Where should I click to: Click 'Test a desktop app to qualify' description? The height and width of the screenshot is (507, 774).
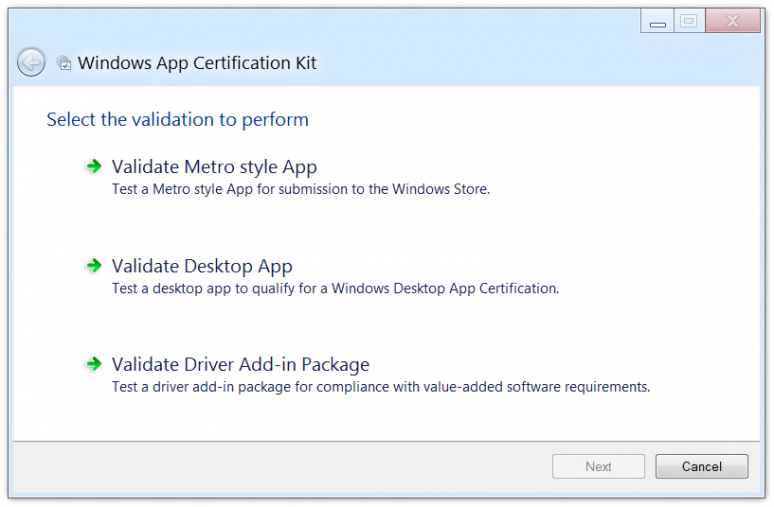tap(335, 288)
